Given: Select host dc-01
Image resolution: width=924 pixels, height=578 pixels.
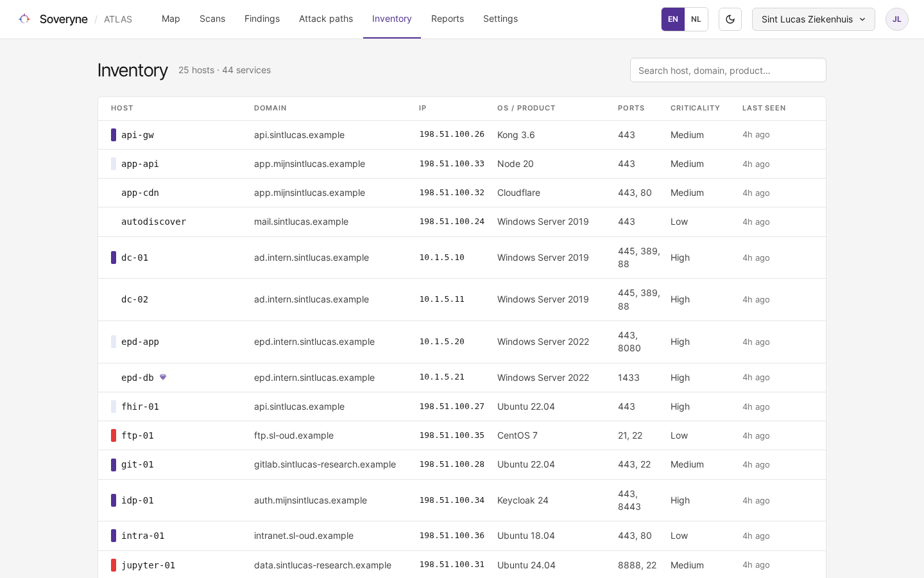Looking at the screenshot, I should 135,258.
